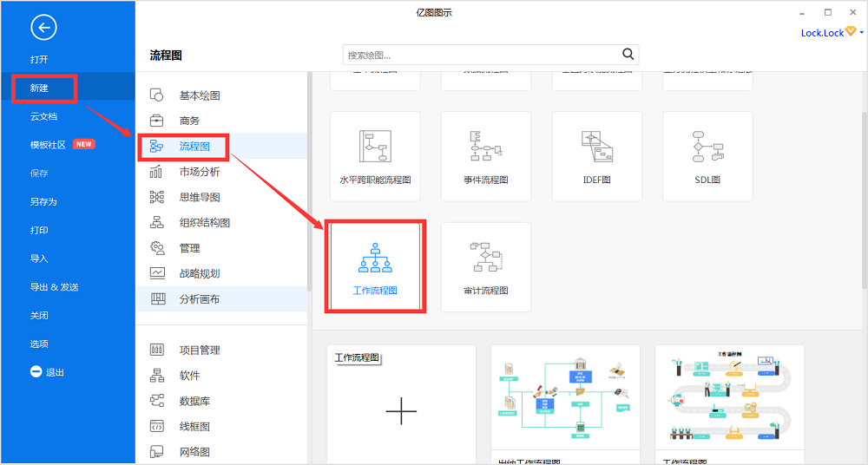The width and height of the screenshot is (868, 465).
Task: Select the 商务 category label
Action: tap(189, 121)
